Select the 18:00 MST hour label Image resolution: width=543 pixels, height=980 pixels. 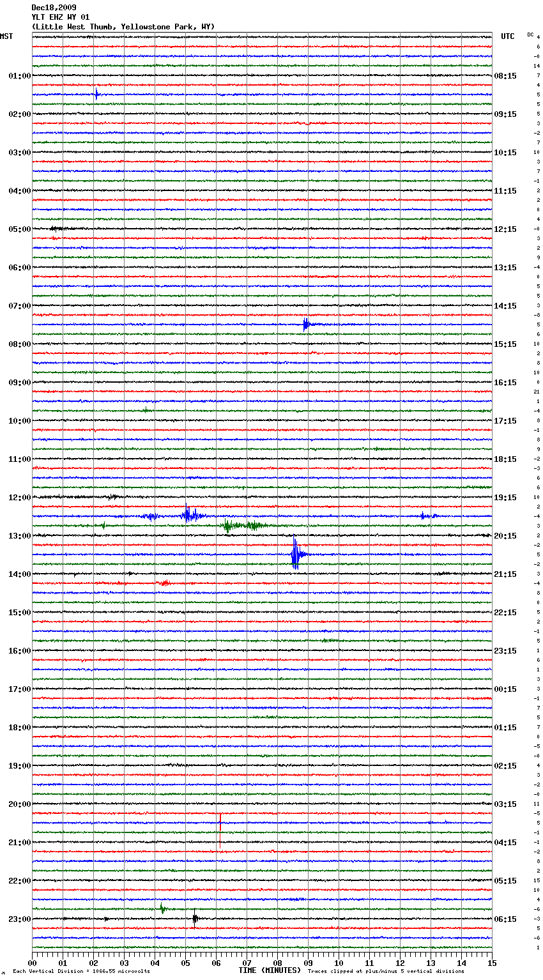click(x=20, y=728)
